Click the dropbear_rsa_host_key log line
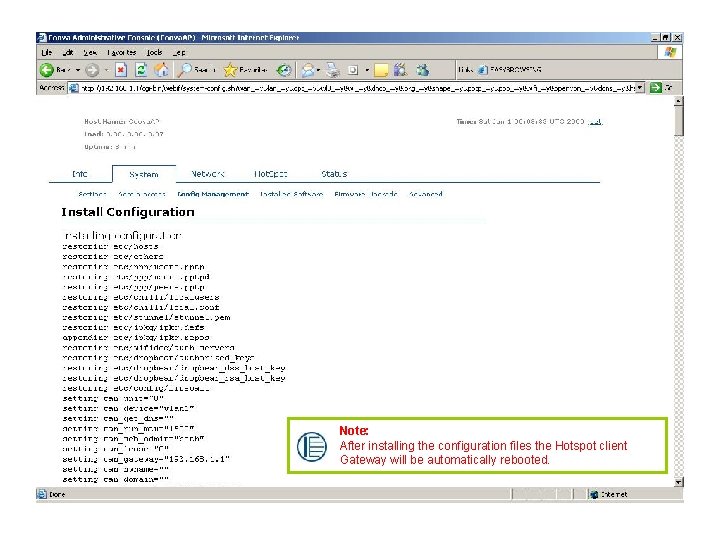This screenshot has width=720, height=540. [x=174, y=378]
